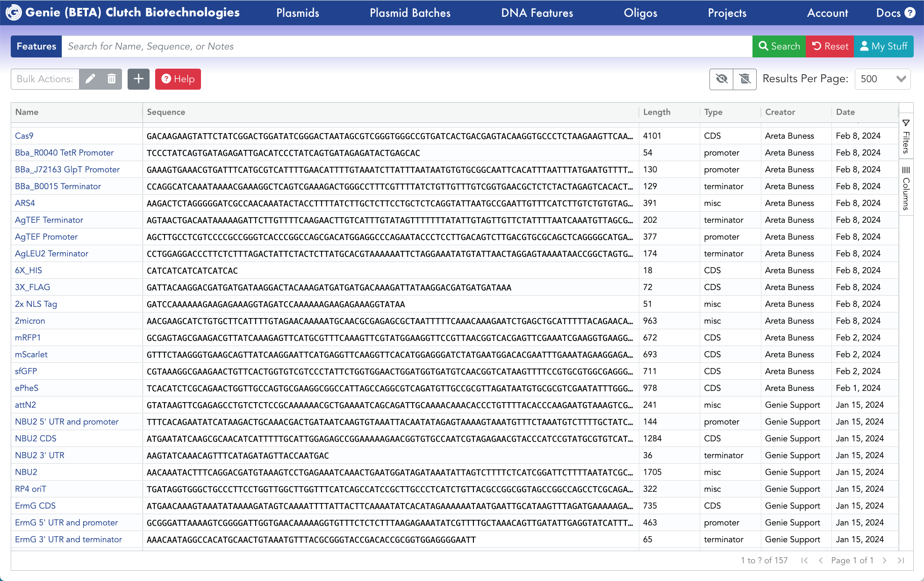
Task: Open the sfGFP feature link
Action: tap(26, 371)
